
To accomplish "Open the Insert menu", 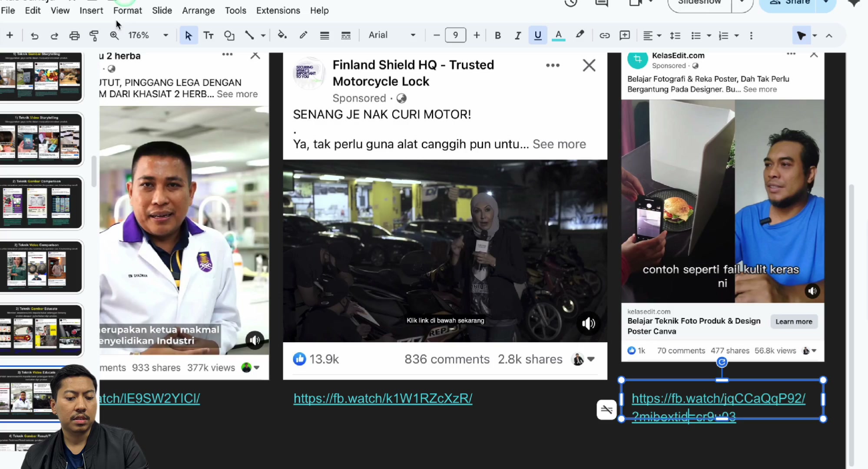I will [91, 10].
